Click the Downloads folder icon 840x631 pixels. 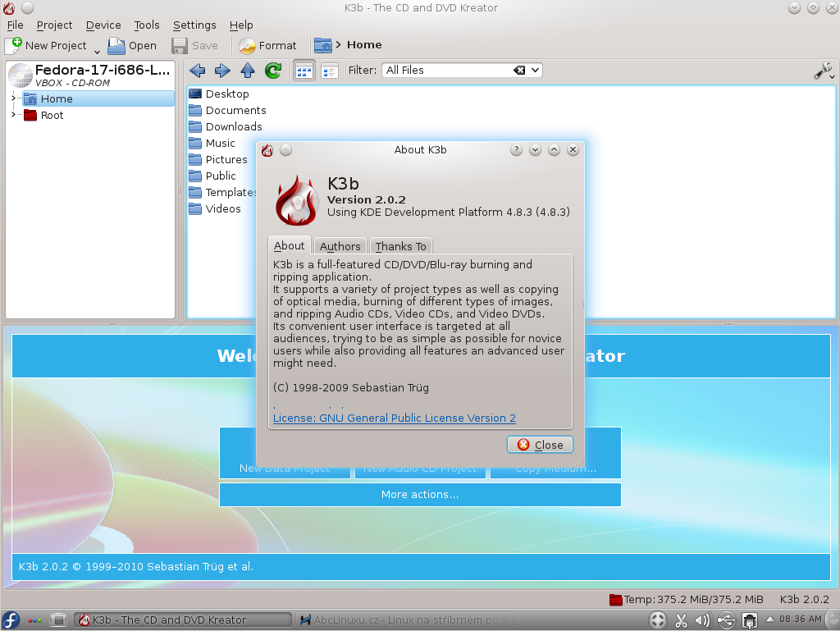(x=195, y=127)
